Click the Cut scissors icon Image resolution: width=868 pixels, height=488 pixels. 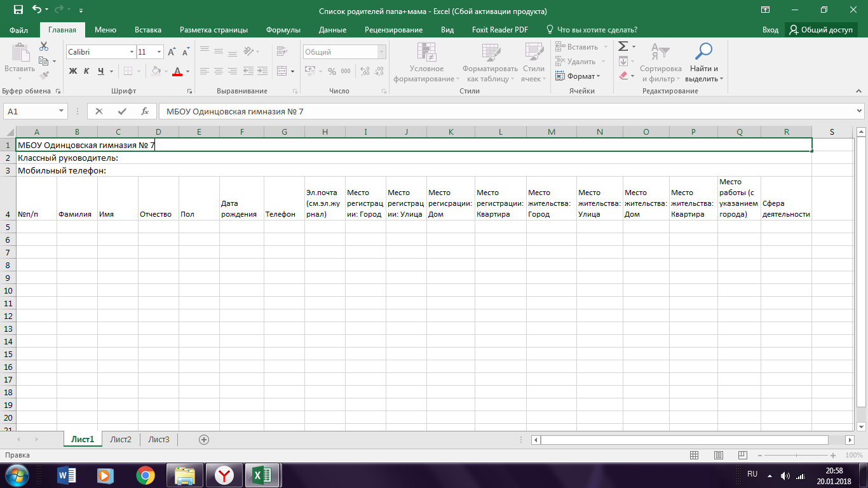tap(44, 46)
